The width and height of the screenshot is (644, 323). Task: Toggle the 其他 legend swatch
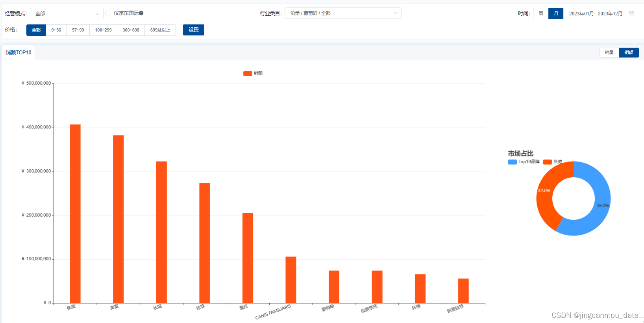pos(547,162)
